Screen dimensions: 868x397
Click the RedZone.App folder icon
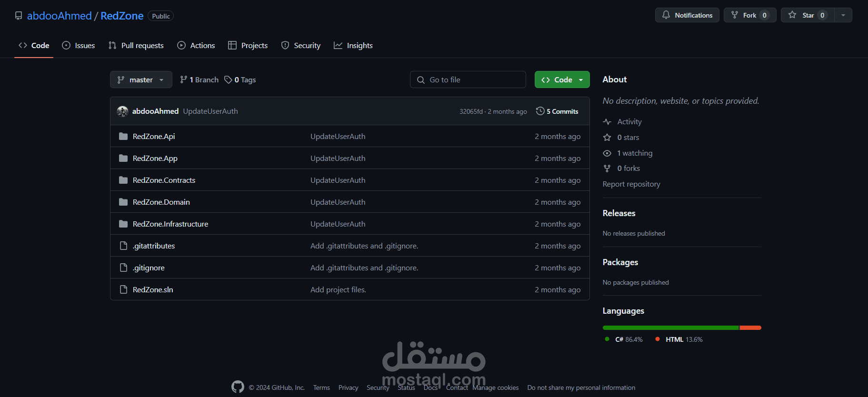[x=123, y=158]
